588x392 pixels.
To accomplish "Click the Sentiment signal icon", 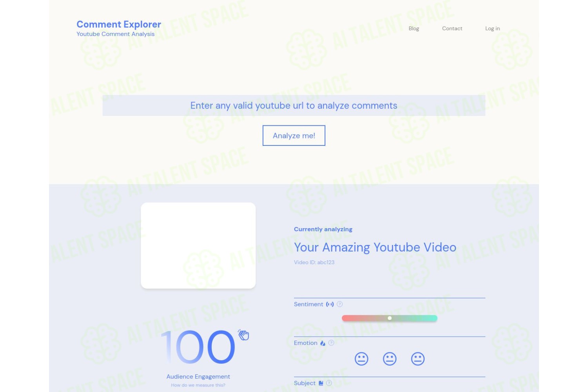I will click(x=330, y=304).
